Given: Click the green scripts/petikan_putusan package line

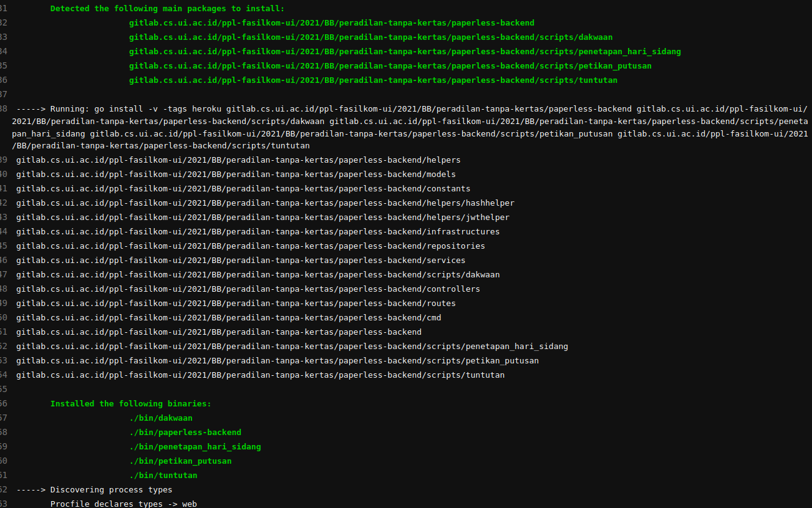Looking at the screenshot, I should 390,66.
